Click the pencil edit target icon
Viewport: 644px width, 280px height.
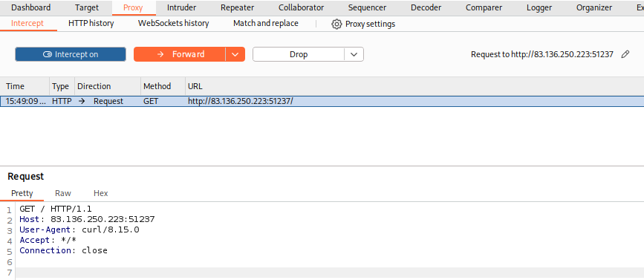coord(625,54)
